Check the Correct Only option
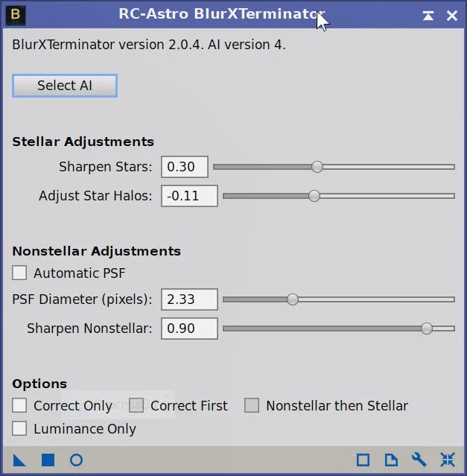This screenshot has height=476, width=467. (x=19, y=405)
